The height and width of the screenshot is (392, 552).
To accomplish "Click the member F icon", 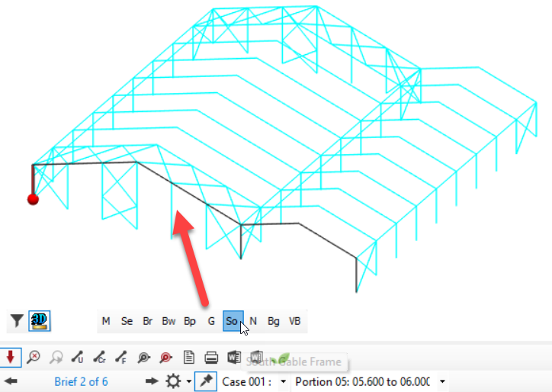I will 121,357.
